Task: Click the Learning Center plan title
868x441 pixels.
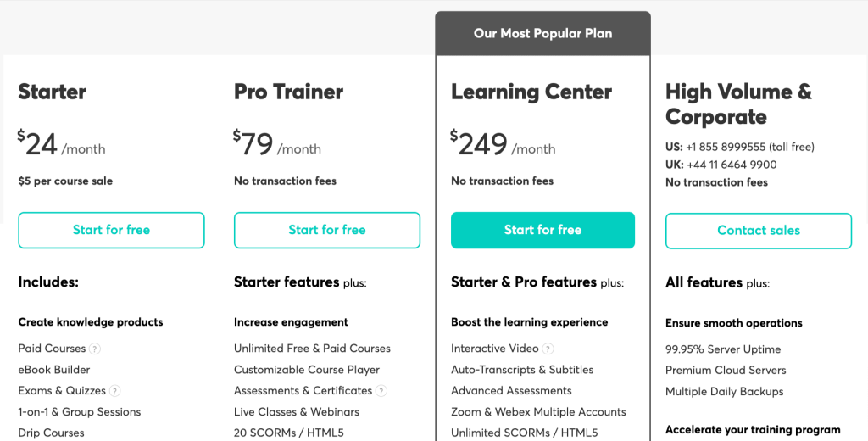Action: [531, 92]
